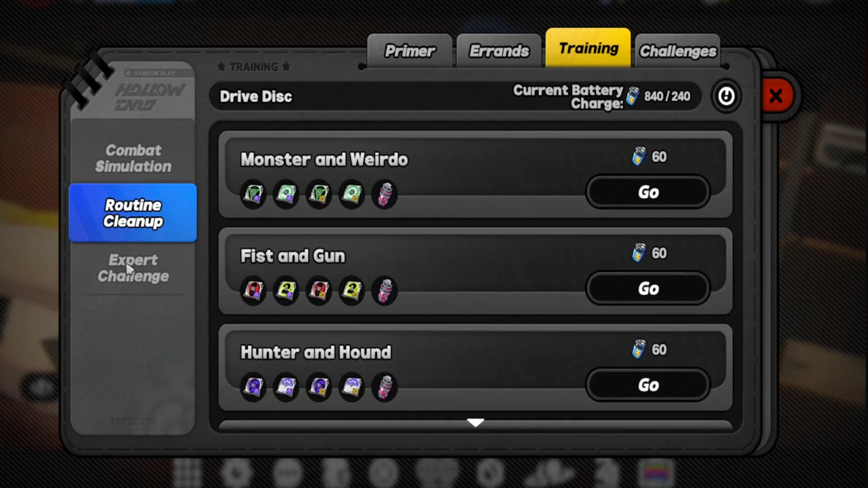Click the first purple disc in Hunter and Hound

(253, 387)
